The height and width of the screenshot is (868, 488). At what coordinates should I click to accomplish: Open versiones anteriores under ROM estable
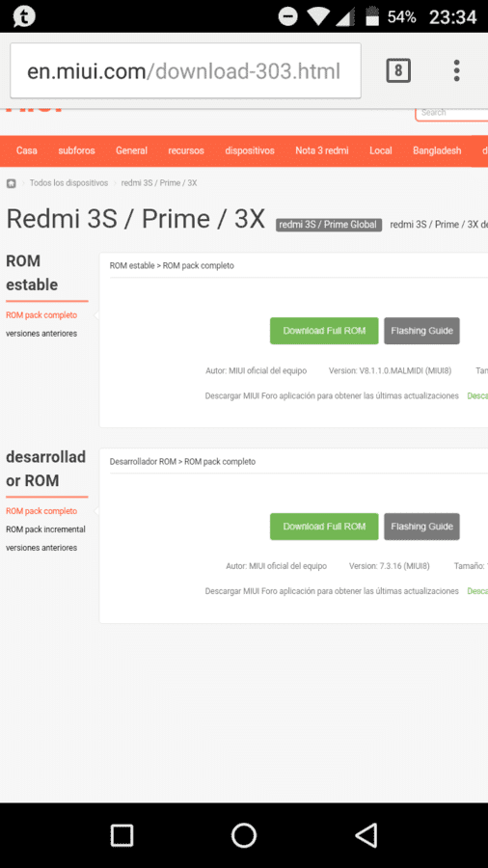[41, 334]
